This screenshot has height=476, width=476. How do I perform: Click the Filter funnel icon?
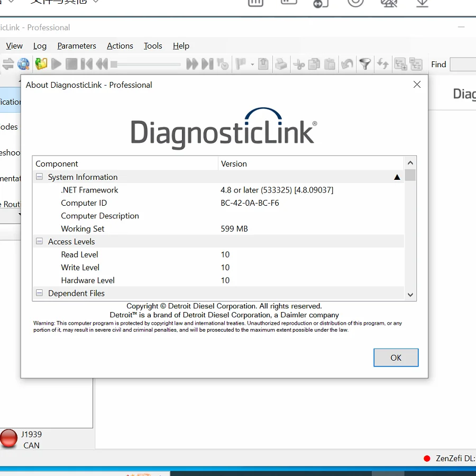pos(365,64)
